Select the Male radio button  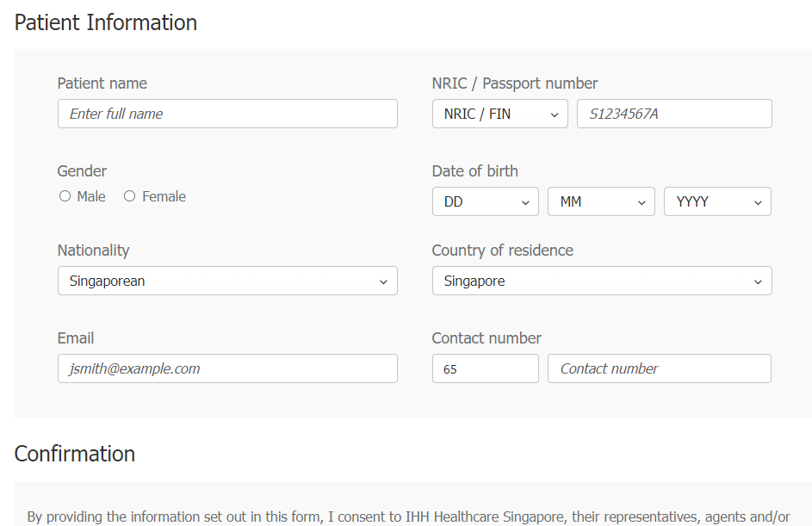pos(65,196)
